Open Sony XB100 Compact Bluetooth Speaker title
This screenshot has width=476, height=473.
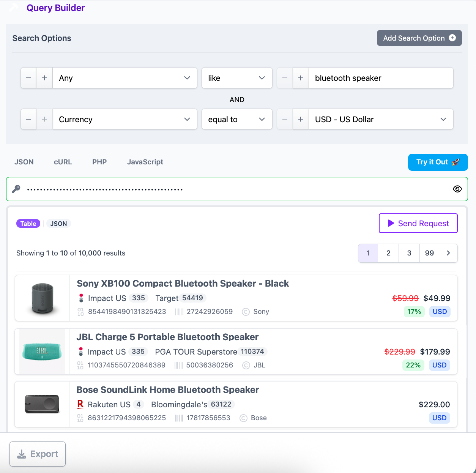tap(183, 284)
